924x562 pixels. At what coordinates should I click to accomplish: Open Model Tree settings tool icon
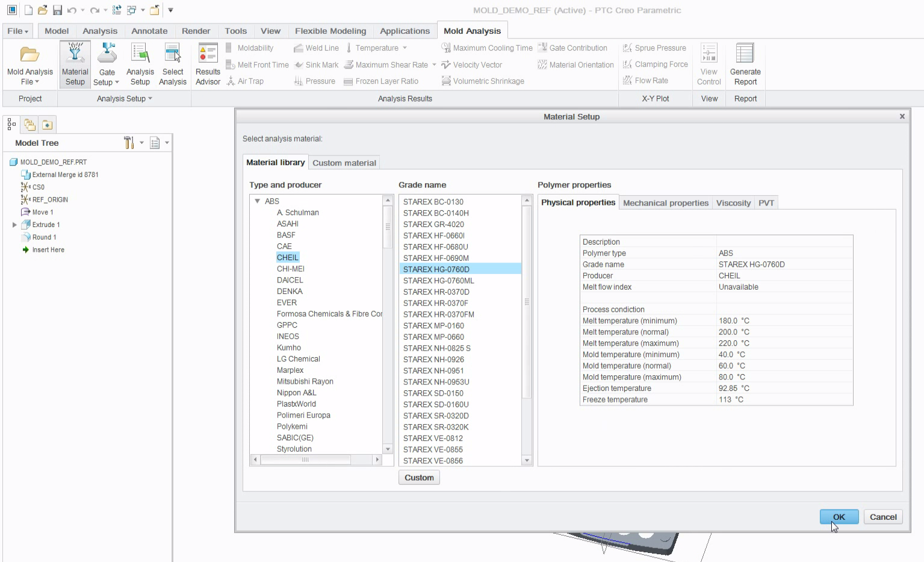point(129,143)
